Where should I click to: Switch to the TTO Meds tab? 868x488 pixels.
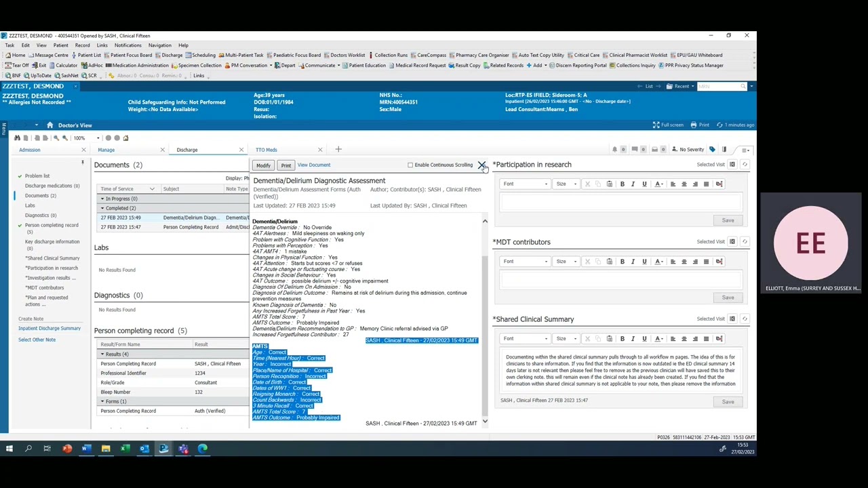click(267, 150)
